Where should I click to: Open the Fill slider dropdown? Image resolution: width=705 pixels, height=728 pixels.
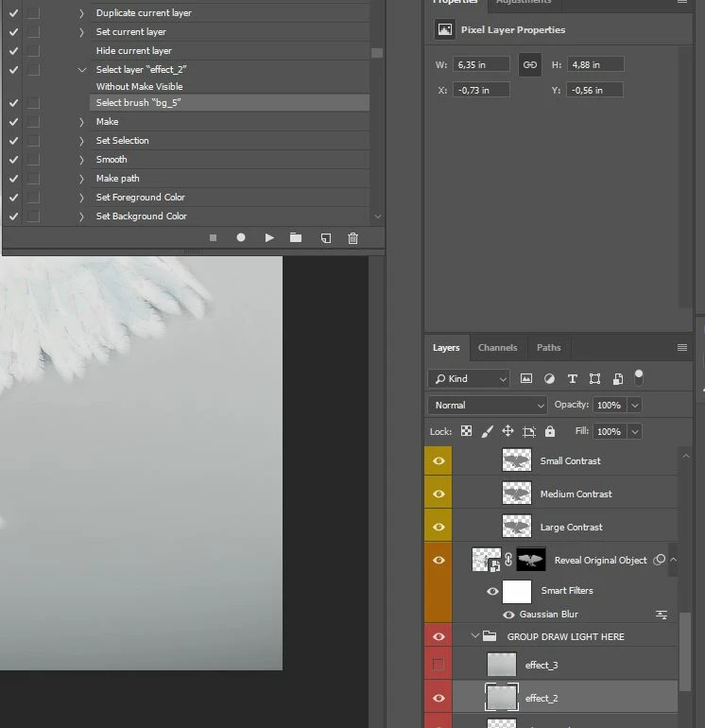[x=634, y=432]
